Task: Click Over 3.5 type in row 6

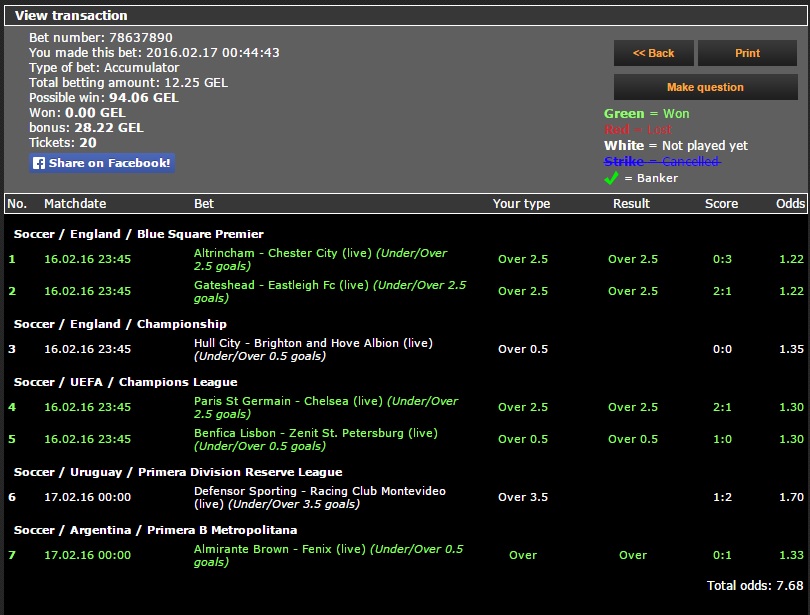Action: tap(523, 497)
